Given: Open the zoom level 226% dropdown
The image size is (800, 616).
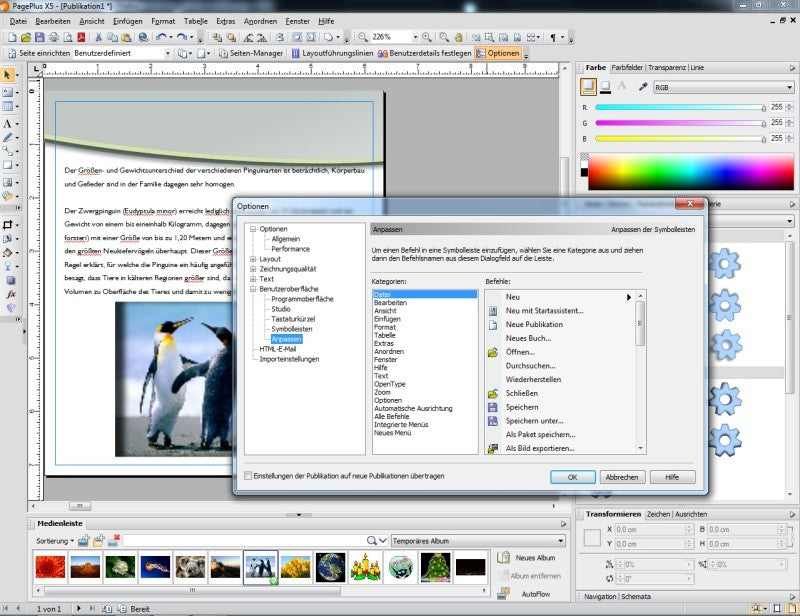Looking at the screenshot, I should coord(415,37).
